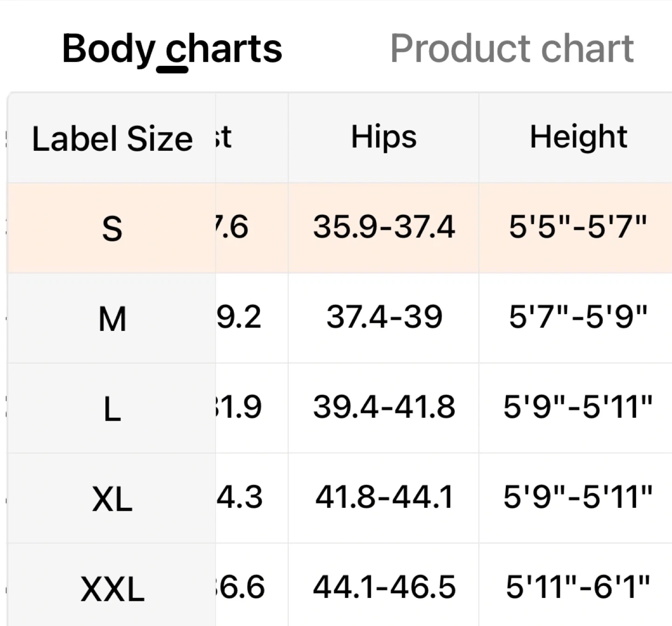The height and width of the screenshot is (626, 672).
Task: Click the height cell in the XL row
Action: (x=578, y=497)
